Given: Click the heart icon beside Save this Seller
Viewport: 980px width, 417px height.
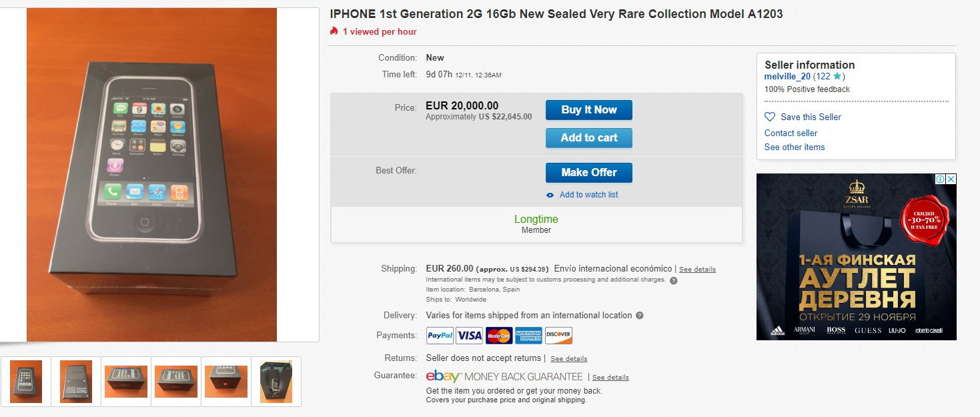Looking at the screenshot, I should [770, 117].
